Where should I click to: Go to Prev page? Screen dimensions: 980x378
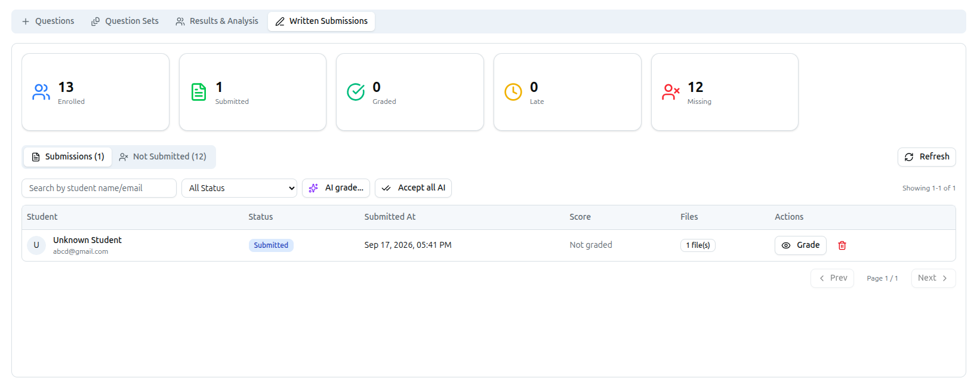click(x=832, y=278)
